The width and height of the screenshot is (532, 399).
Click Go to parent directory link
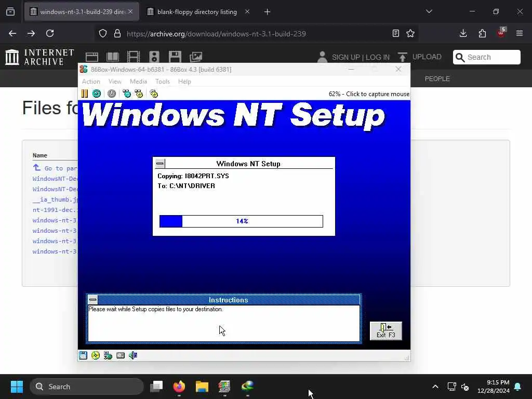tap(55, 168)
